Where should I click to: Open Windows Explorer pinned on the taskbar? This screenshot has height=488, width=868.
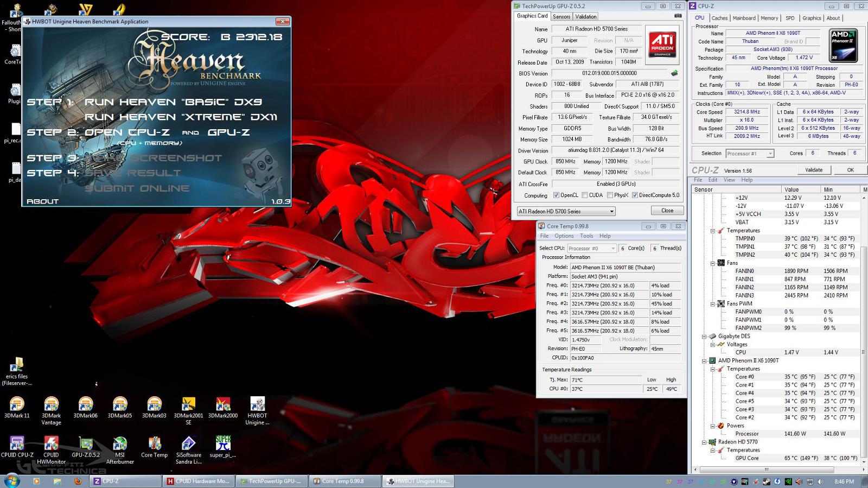(57, 481)
